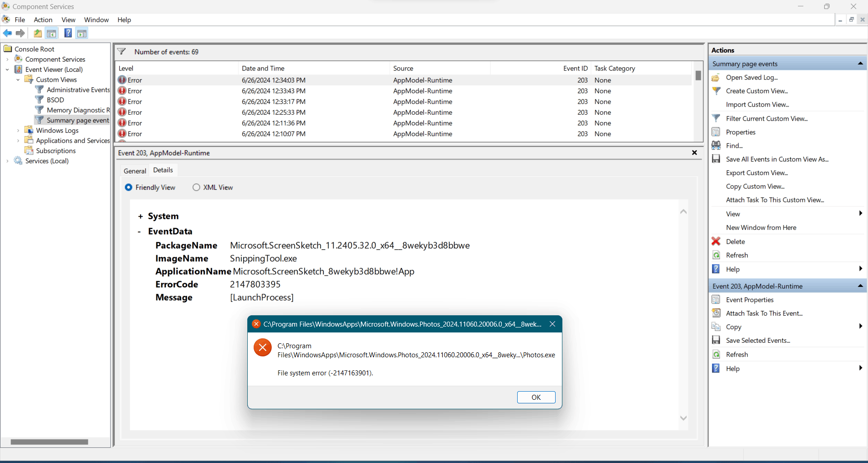Viewport: 868px width, 463px height.
Task: Collapse the Event Viewer (Local) tree node
Action: [7, 70]
